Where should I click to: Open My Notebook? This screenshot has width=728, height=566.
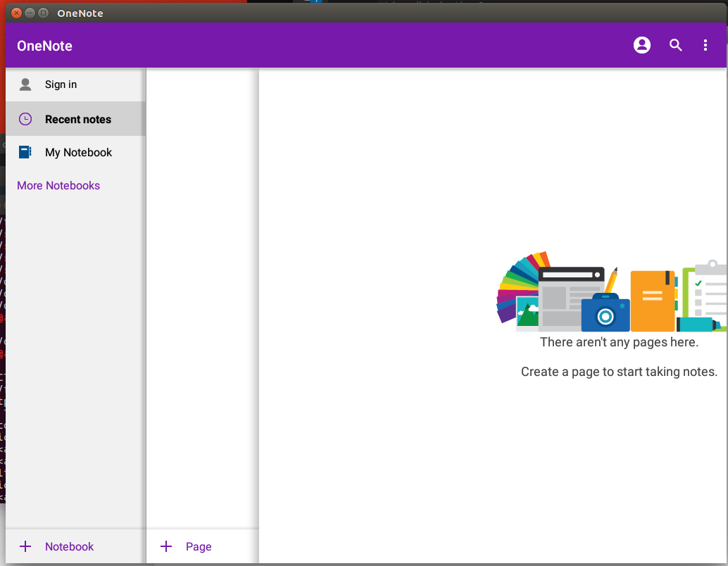point(75,152)
